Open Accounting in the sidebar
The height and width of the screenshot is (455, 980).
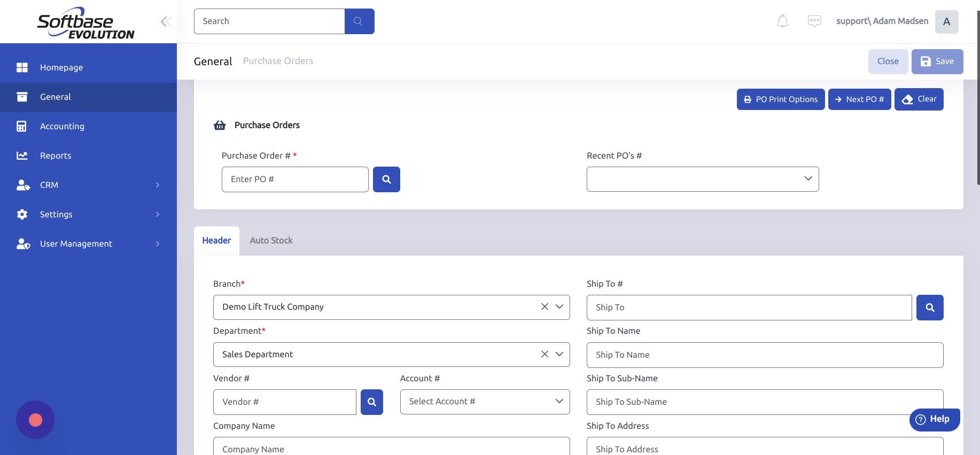pos(88,126)
